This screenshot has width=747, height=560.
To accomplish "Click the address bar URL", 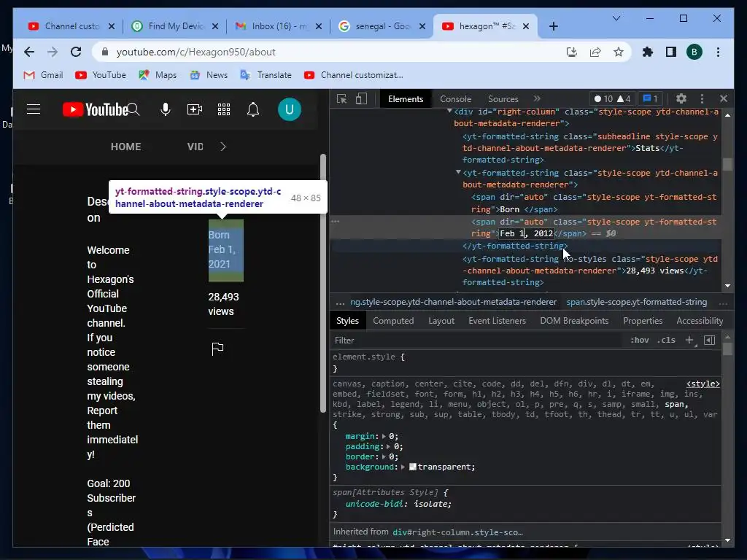I will click(x=196, y=52).
